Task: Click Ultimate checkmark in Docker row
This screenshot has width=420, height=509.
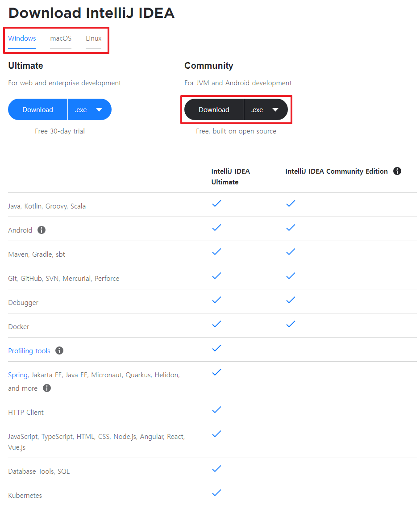Action: coord(216,324)
